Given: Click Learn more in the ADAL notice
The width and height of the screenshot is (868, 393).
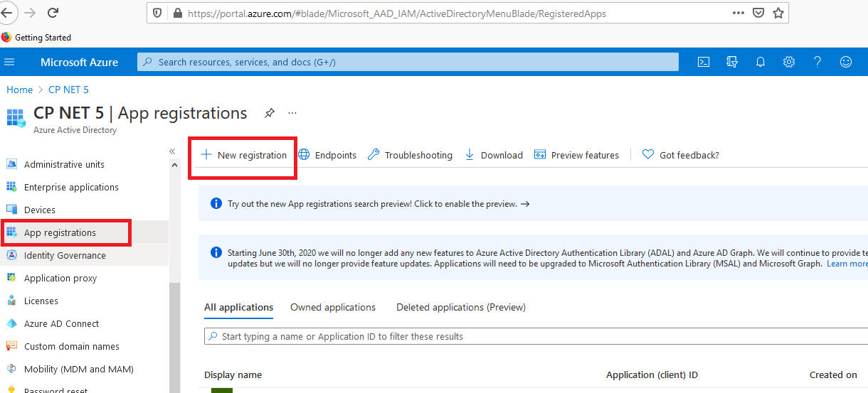Looking at the screenshot, I should click(x=847, y=264).
